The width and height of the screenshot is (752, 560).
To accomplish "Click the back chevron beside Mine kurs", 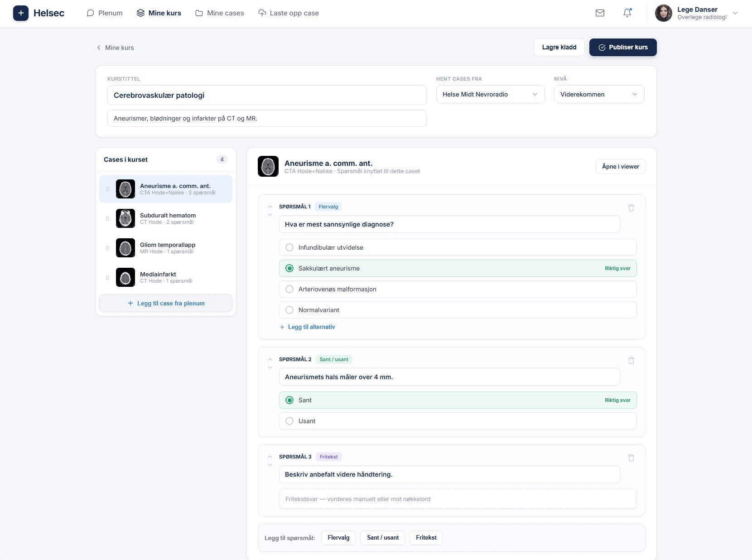I will click(x=99, y=48).
